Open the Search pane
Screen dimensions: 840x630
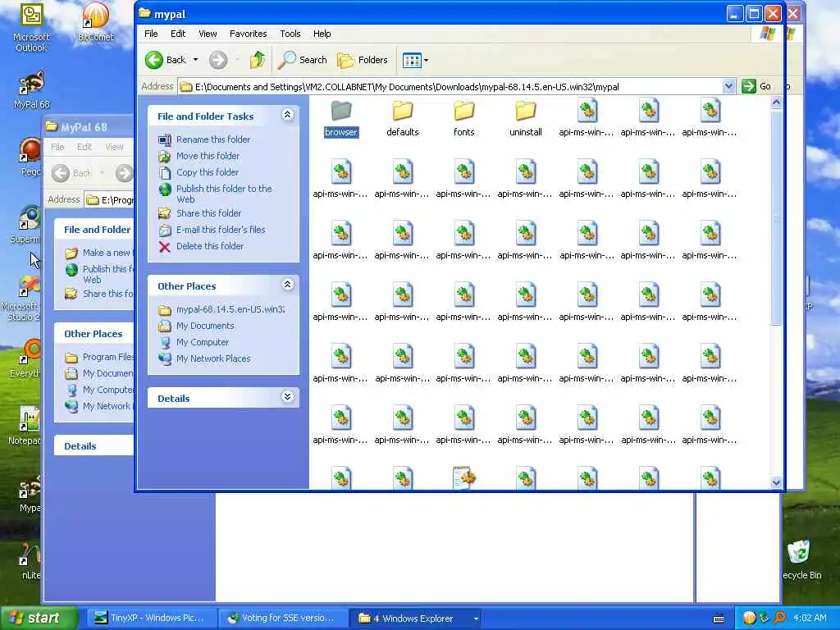[x=303, y=60]
